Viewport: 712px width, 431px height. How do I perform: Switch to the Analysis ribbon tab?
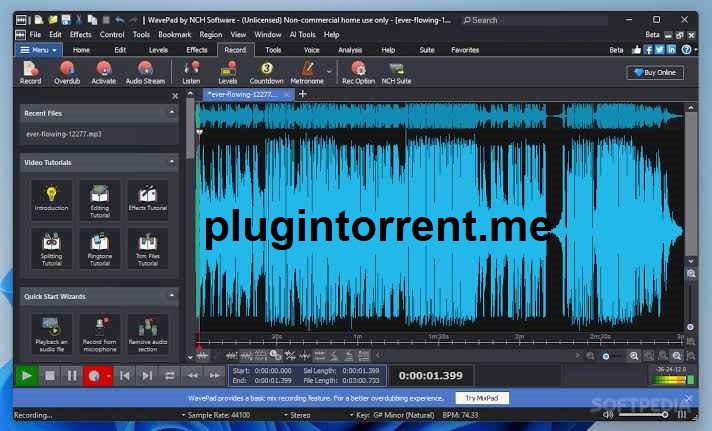350,50
